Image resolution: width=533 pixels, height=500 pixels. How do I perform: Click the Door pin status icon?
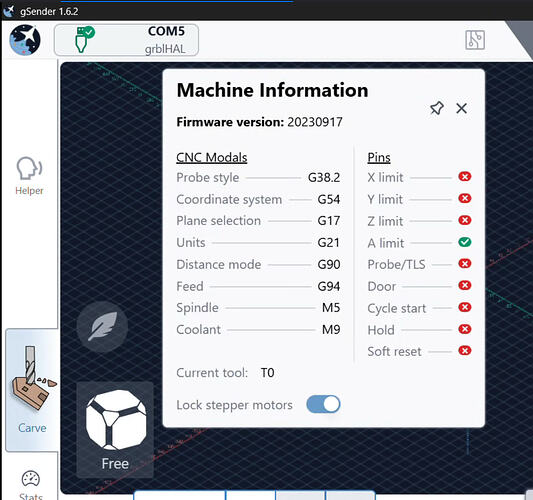tap(465, 285)
